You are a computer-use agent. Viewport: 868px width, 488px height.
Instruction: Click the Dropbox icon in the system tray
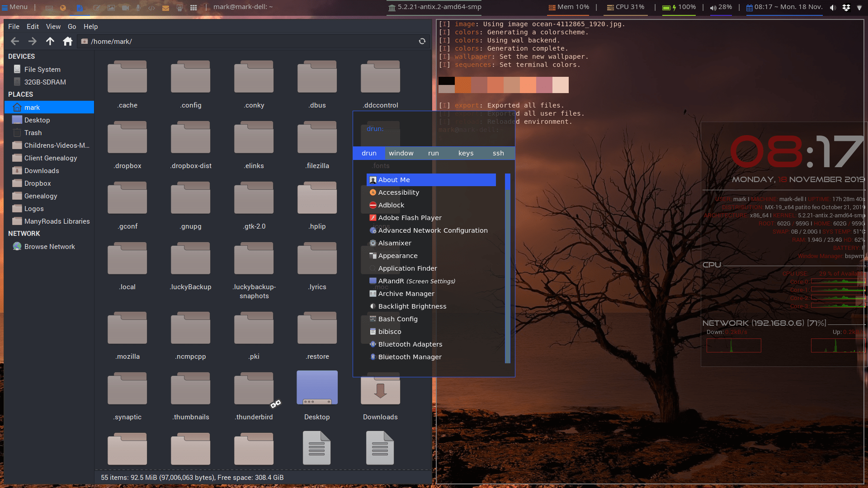click(x=846, y=7)
